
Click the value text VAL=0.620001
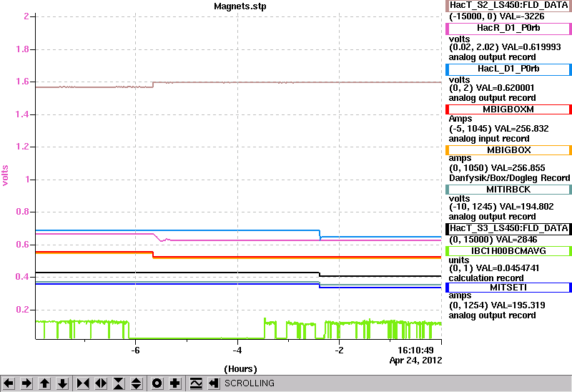tap(506, 88)
